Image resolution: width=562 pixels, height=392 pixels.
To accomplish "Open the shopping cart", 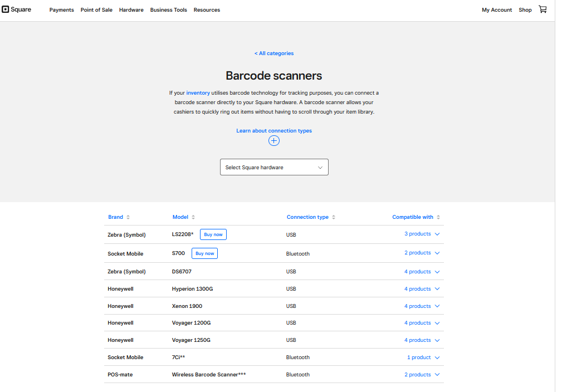I will point(543,9).
